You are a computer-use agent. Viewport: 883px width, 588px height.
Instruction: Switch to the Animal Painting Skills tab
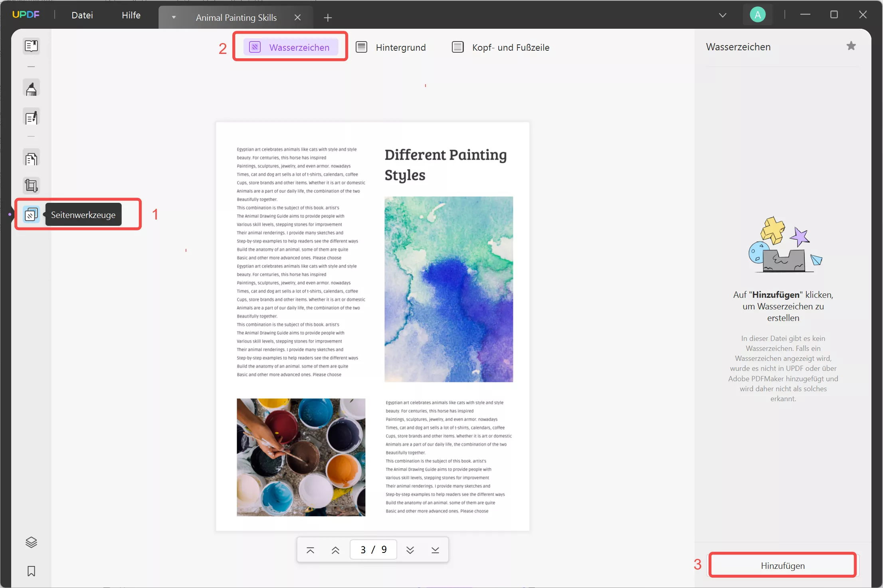(236, 17)
